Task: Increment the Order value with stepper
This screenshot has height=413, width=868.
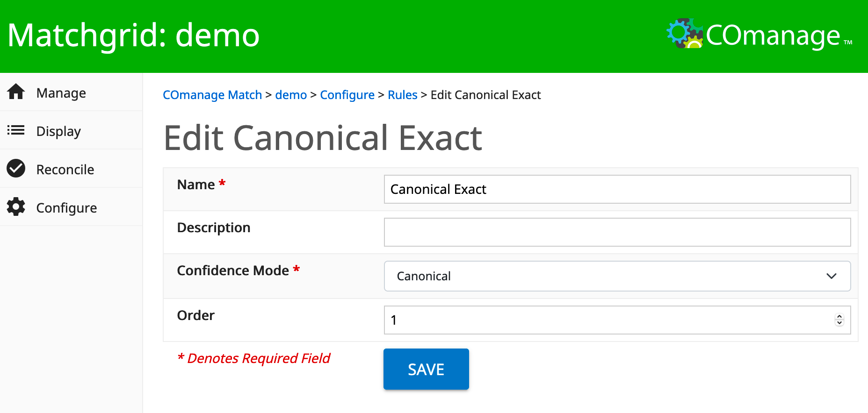Action: tap(839, 317)
